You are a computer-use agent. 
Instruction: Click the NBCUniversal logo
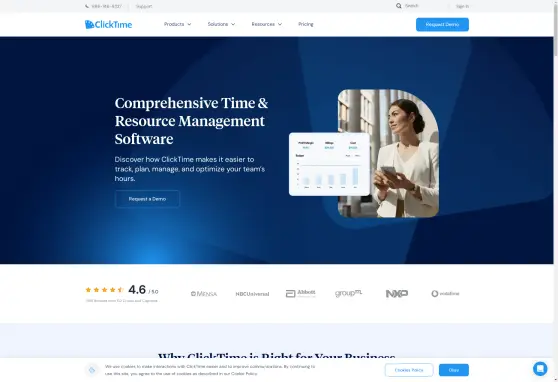click(x=252, y=294)
